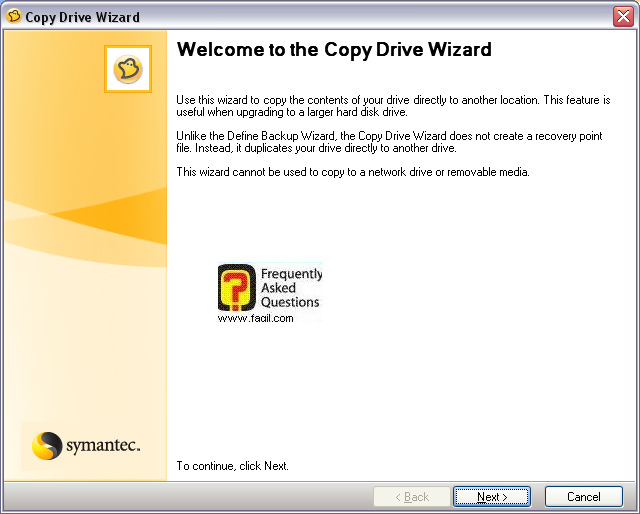Click the Norton Ghost icon in sidebar
Screen dimensions: 640x514
(x=127, y=69)
